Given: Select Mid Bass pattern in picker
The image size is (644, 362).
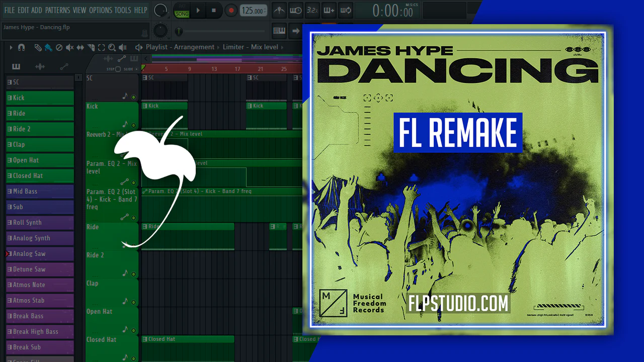Looking at the screenshot, I should tap(40, 191).
